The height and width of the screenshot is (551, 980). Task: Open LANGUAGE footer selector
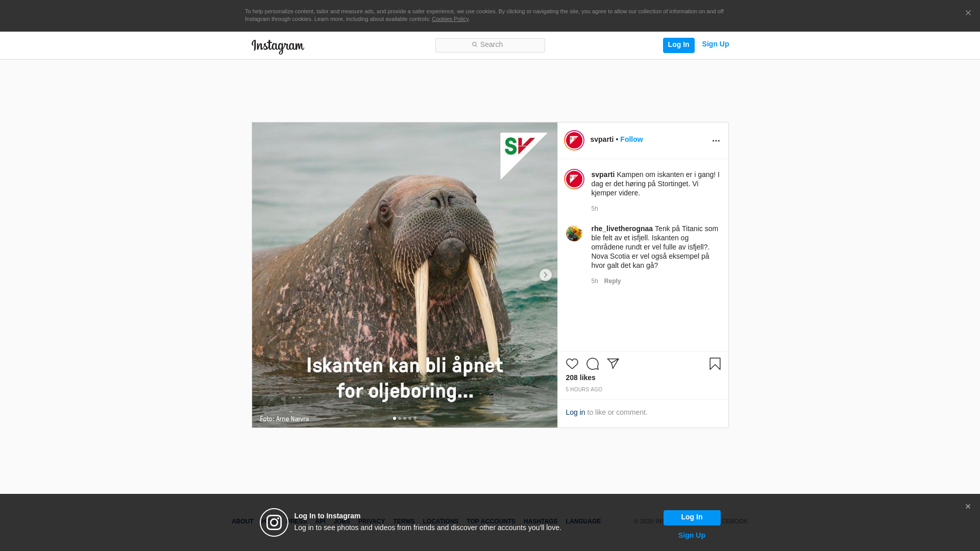coord(583,521)
